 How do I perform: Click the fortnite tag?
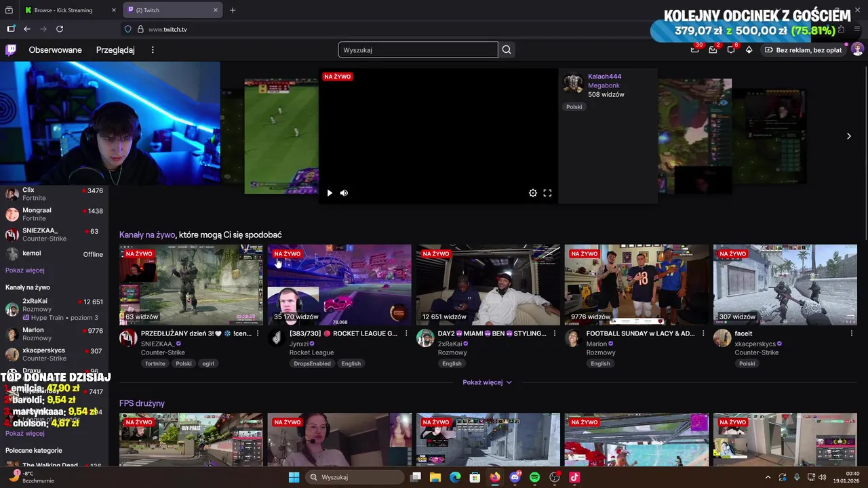[155, 363]
